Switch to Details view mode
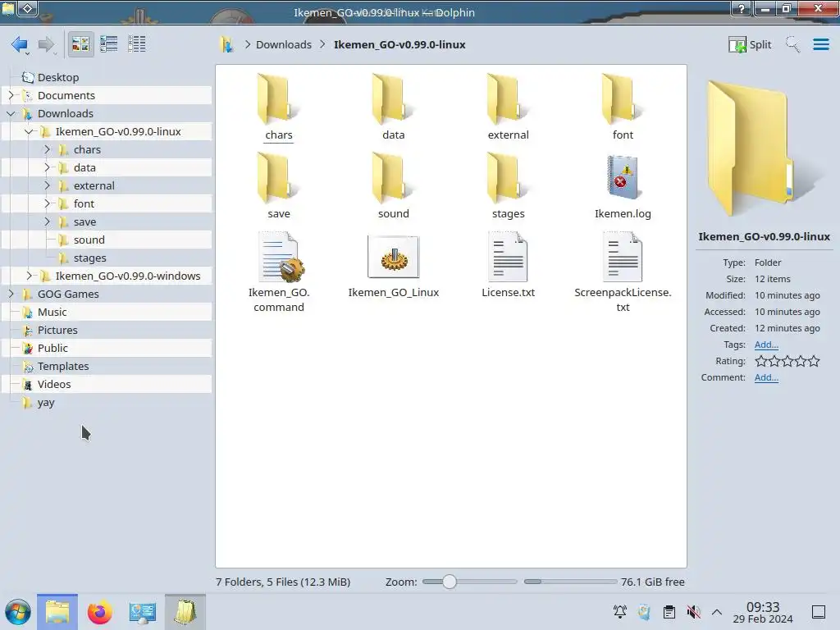Screen dimensions: 840x630 click(x=137, y=44)
